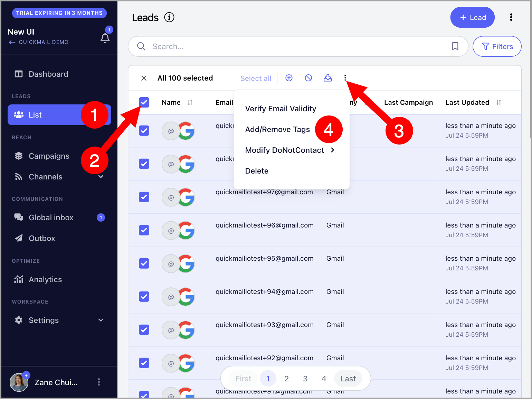Jump to Last page

(348, 379)
